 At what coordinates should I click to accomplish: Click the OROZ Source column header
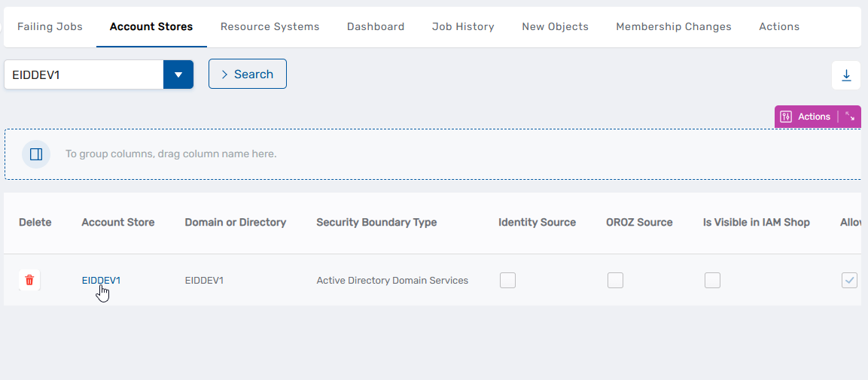click(639, 223)
